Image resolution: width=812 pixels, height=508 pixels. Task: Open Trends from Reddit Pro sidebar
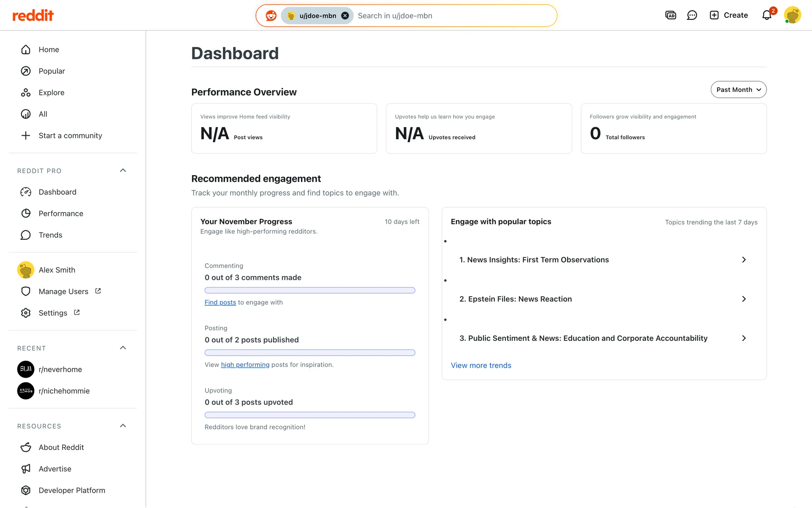click(x=50, y=235)
